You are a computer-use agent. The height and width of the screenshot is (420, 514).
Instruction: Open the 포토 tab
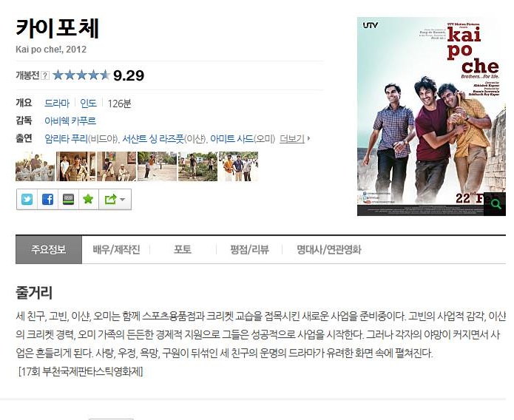click(x=182, y=249)
